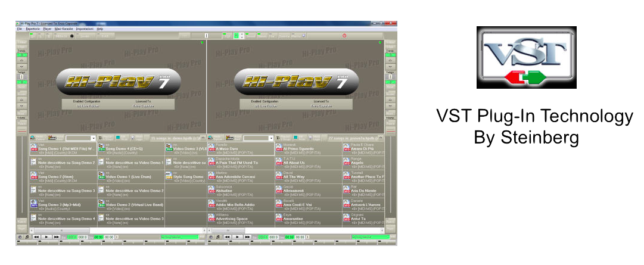Image resolution: width=644 pixels, height=265 pixels.
Task: Fast-forward the left player transport
Action: [x=56, y=237]
